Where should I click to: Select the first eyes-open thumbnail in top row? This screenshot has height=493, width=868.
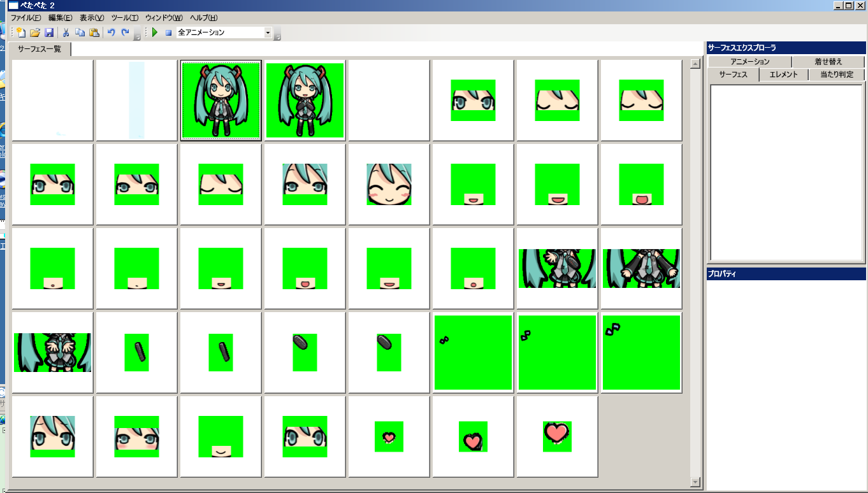[473, 100]
